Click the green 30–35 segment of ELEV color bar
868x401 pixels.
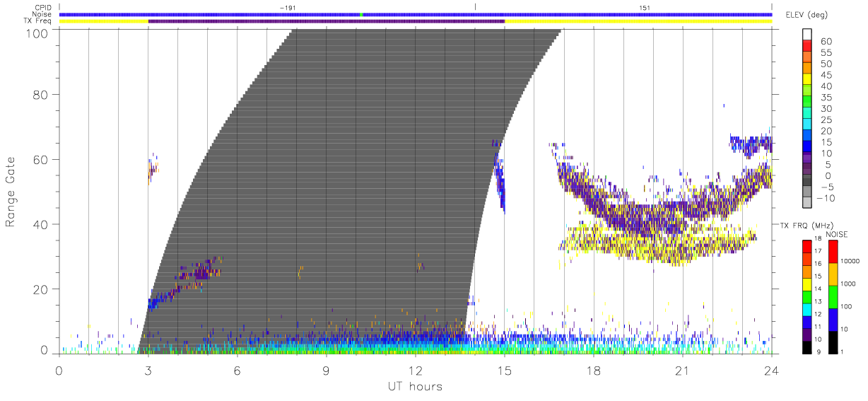click(807, 103)
